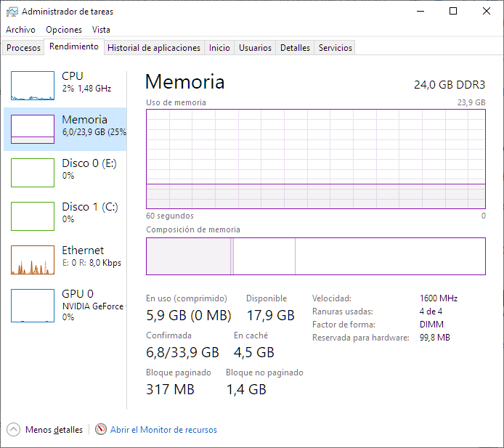This screenshot has height=448, width=504.
Task: Click Abrir el Monitor de recursos link
Action: coord(163,430)
